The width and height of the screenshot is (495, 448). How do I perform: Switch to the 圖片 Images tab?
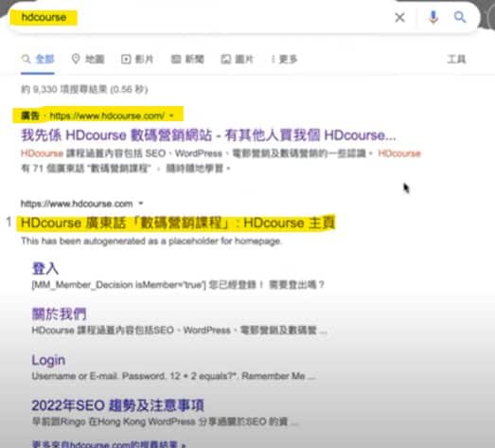point(237,59)
